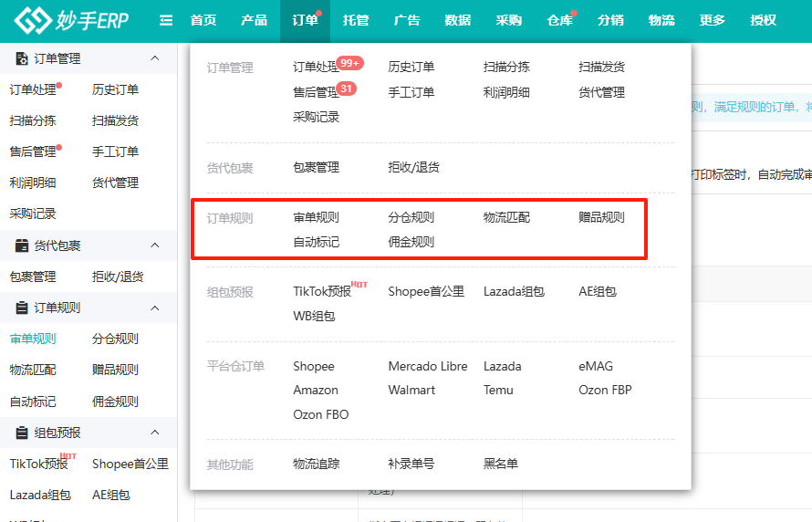Open the 产品 top menu
812x522 pixels.
pos(254,20)
